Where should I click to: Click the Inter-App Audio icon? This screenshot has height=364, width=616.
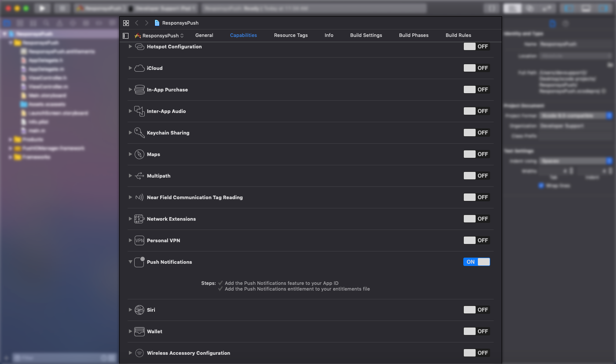pyautogui.click(x=139, y=111)
